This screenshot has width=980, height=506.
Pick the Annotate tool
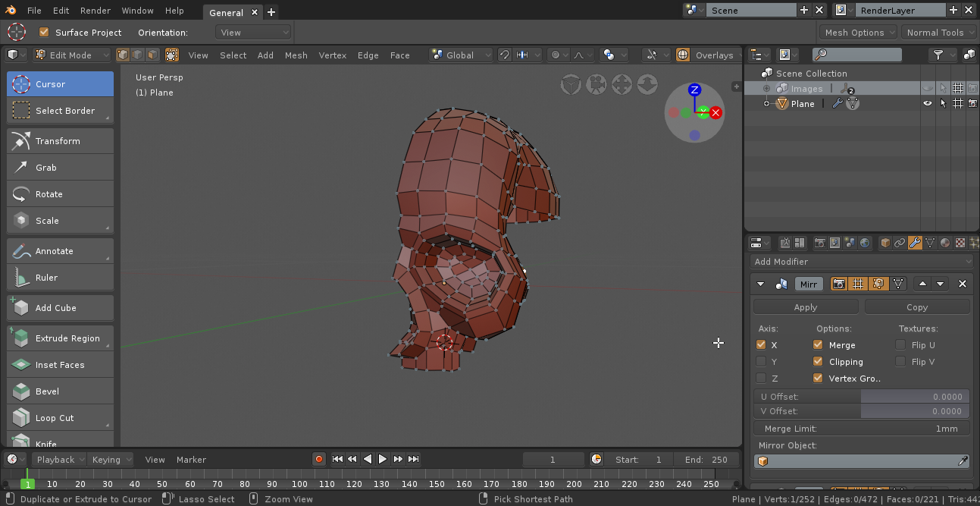[60, 251]
